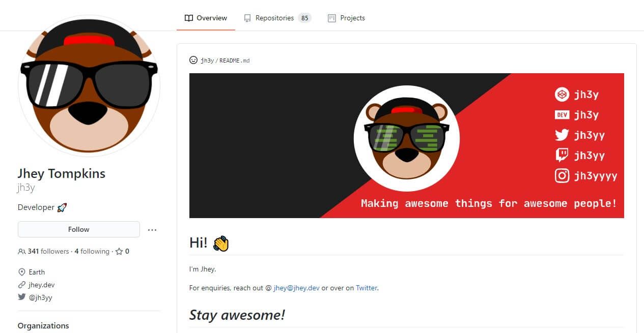Select the Overview tab
This screenshot has width=644, height=333.
[206, 18]
